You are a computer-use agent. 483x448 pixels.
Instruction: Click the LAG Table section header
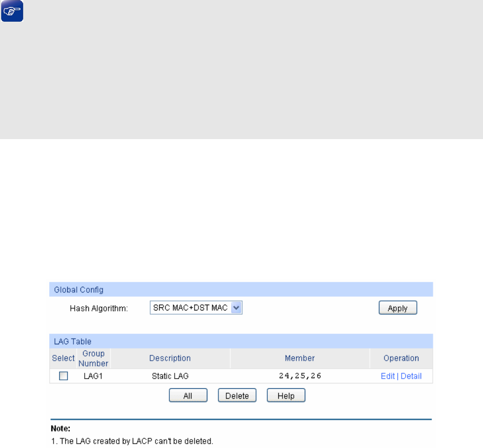coord(241,341)
